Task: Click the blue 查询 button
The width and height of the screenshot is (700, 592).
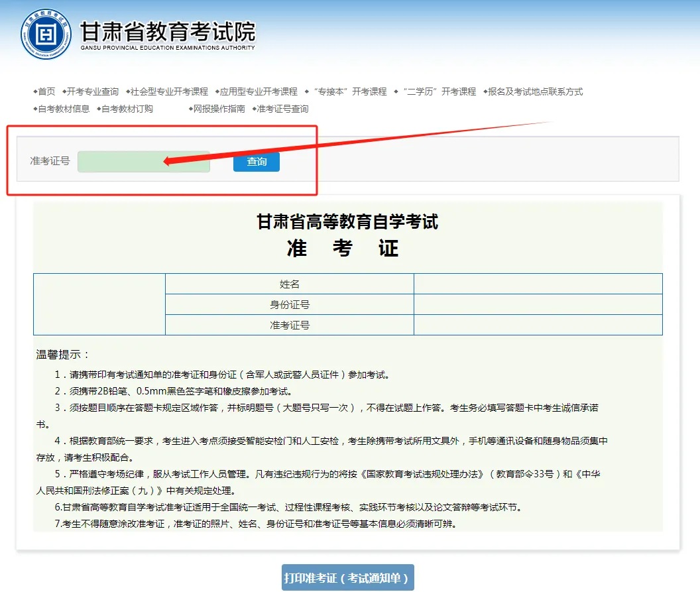Action: coord(257,162)
